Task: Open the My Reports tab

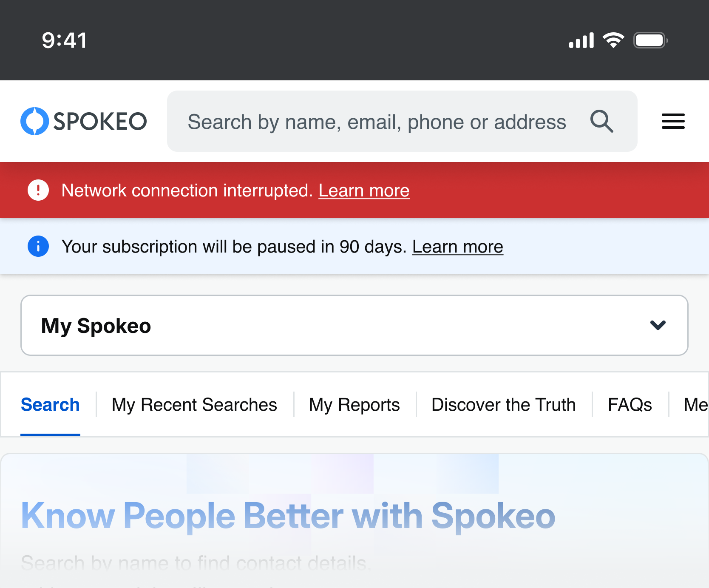Action: pos(354,405)
